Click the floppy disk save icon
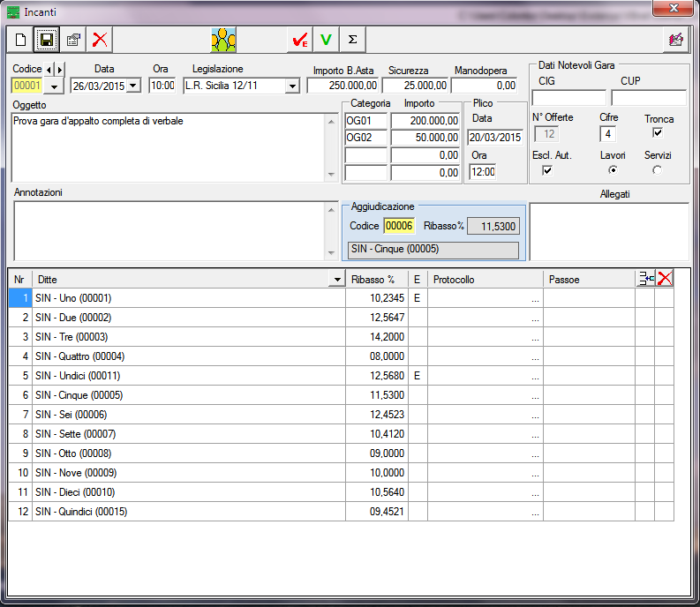This screenshot has width=700, height=607. click(47, 40)
